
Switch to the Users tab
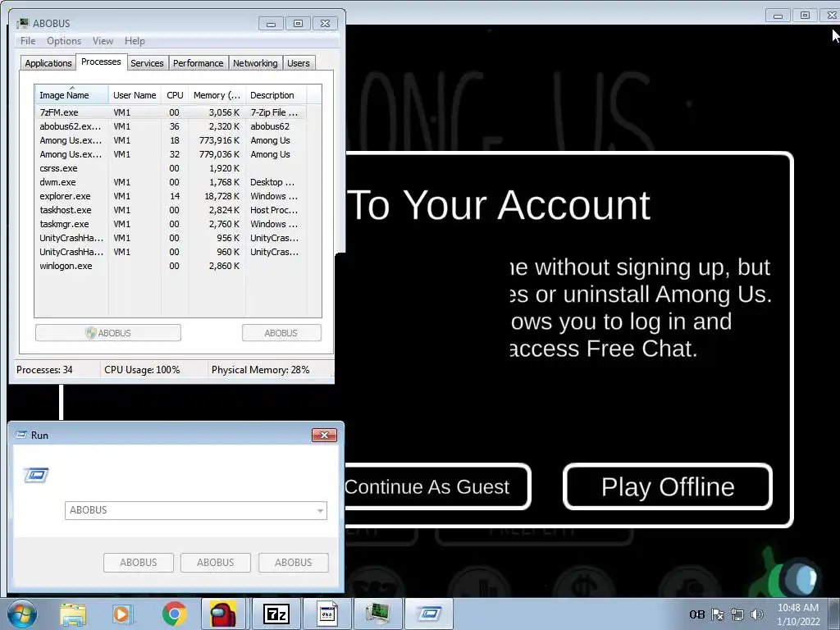[299, 63]
